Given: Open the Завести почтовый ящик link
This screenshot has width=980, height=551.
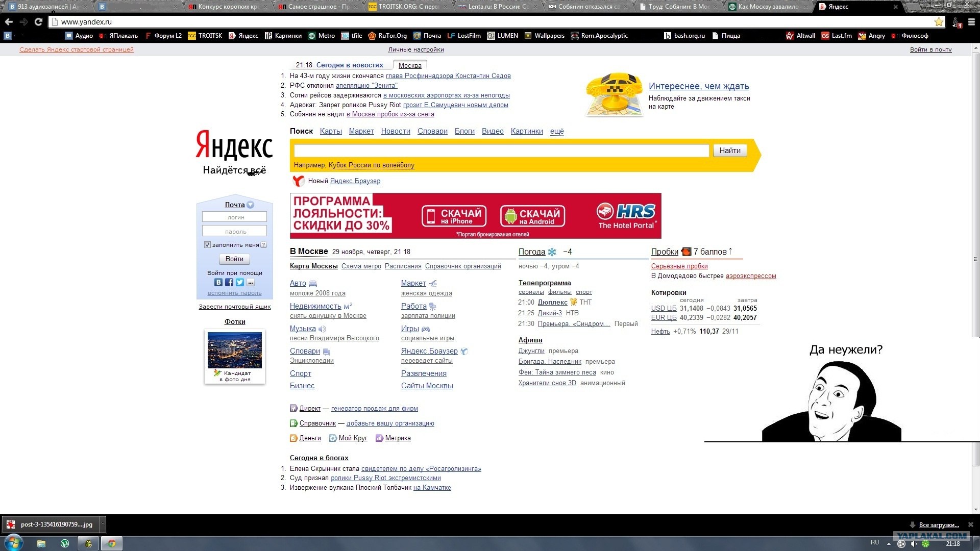Looking at the screenshot, I should tap(235, 307).
